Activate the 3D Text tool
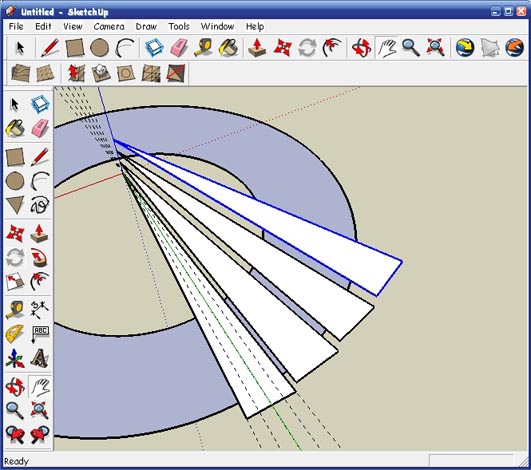This screenshot has width=531, height=470. pos(40,358)
